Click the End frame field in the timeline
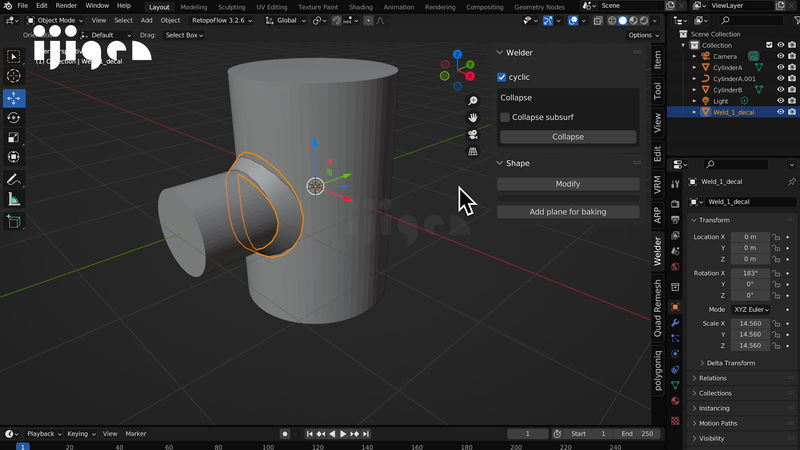The height and width of the screenshot is (450, 800). (639, 434)
